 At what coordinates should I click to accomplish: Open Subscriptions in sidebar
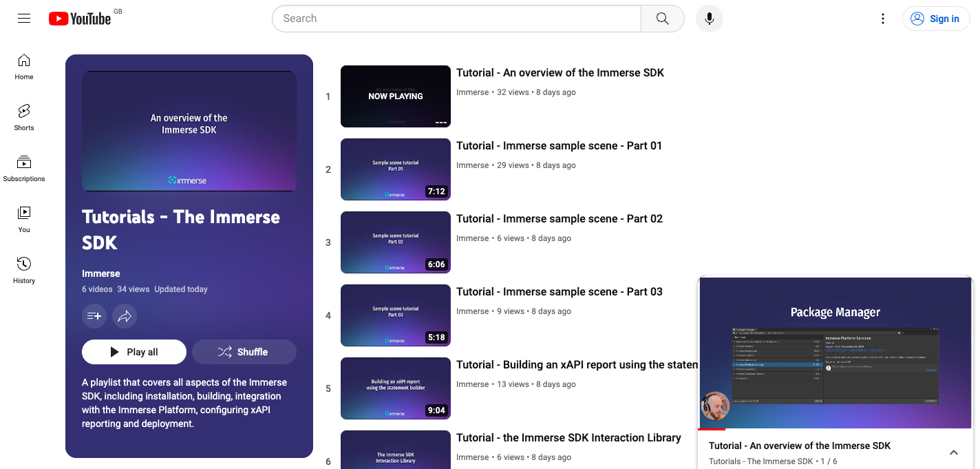24,169
